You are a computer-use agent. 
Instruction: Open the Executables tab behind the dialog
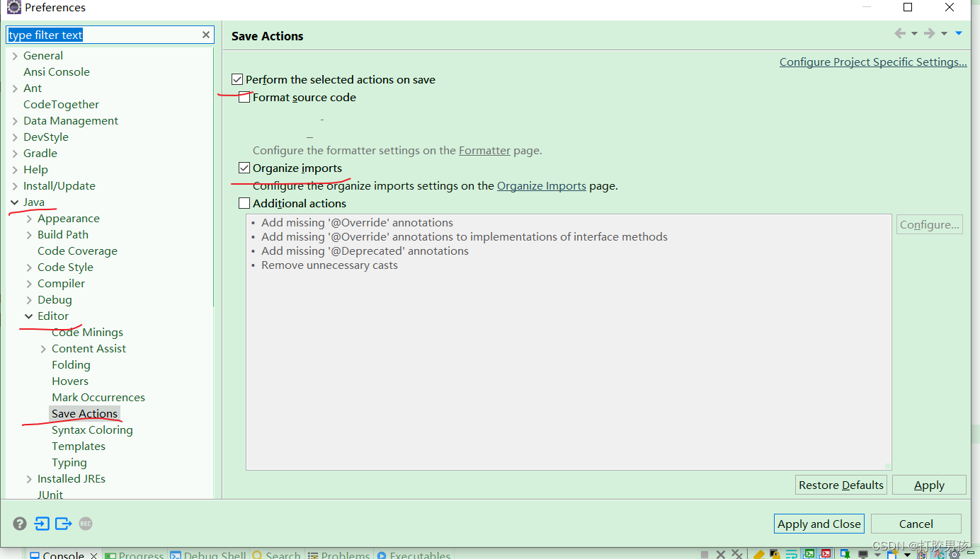click(414, 554)
